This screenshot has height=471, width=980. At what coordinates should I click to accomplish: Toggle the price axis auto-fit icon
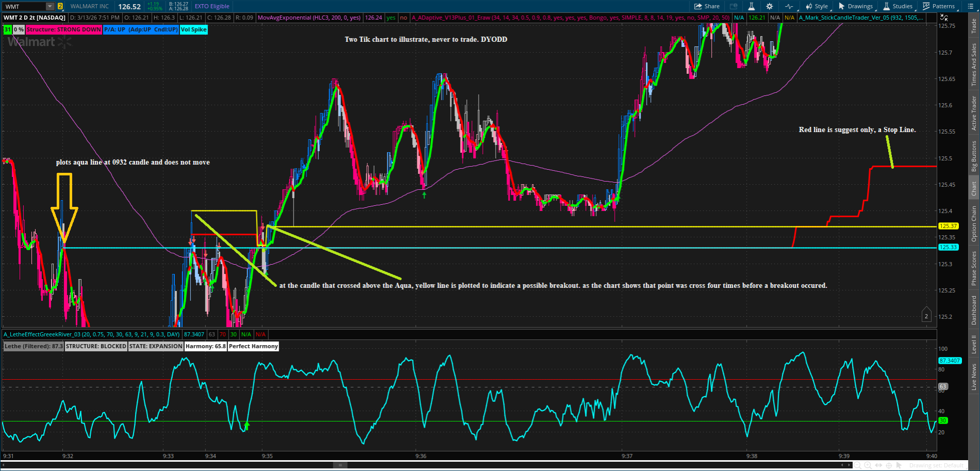click(944, 18)
